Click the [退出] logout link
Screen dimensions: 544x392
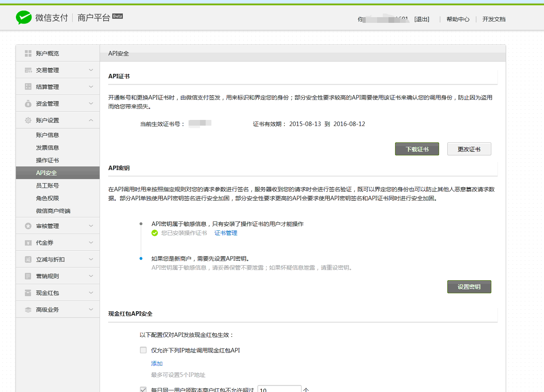tap(422, 19)
